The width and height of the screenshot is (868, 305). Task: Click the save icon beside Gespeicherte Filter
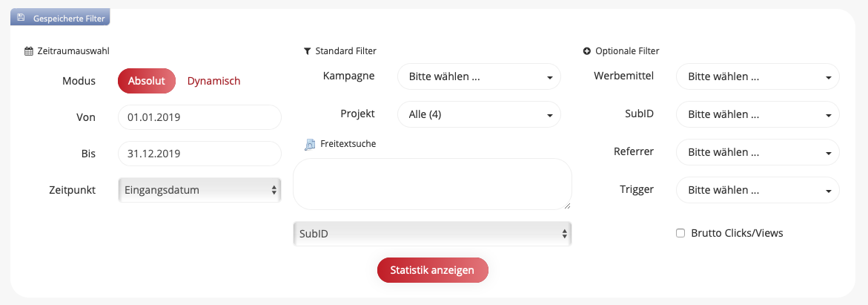click(x=21, y=16)
